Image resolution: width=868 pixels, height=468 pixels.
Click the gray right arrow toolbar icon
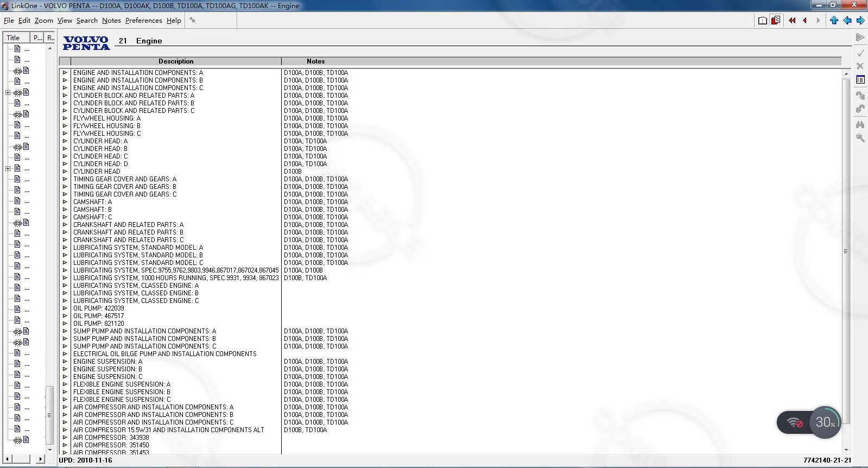(818, 21)
